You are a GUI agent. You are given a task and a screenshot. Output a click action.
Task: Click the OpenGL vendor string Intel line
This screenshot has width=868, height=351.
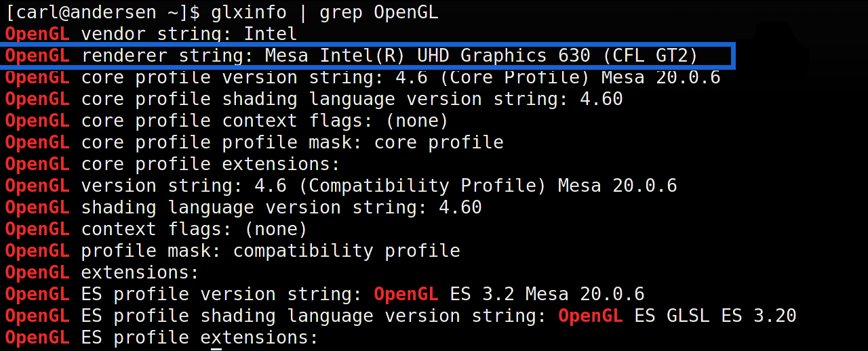pyautogui.click(x=151, y=34)
